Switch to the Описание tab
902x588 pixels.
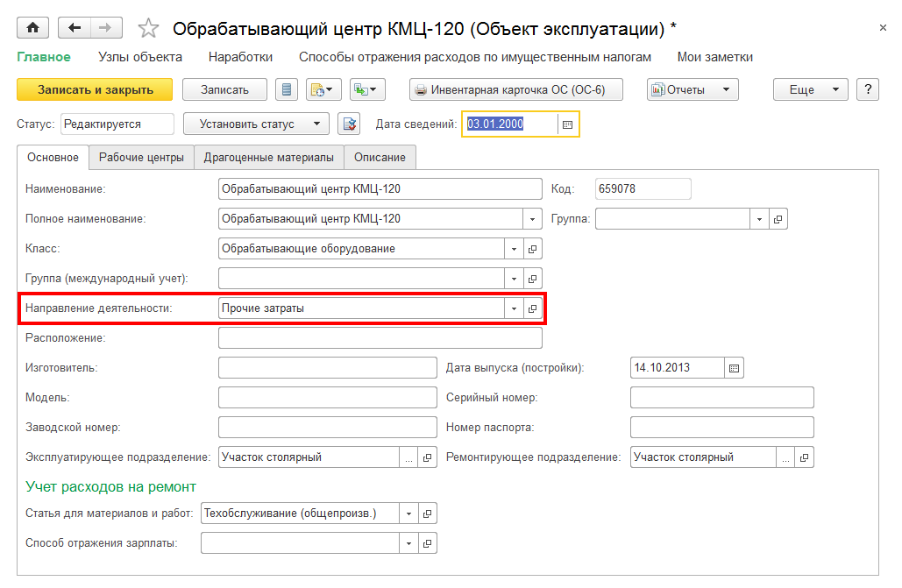tap(380, 157)
